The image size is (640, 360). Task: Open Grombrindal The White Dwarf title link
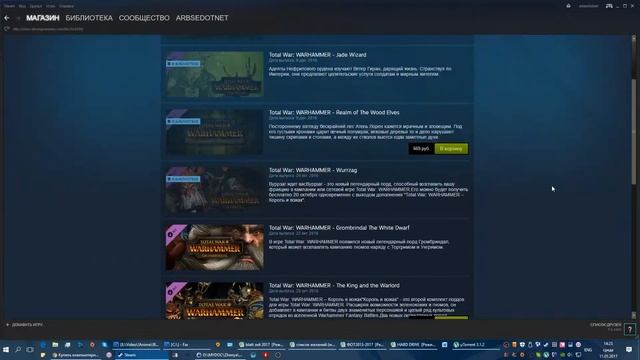coord(339,228)
